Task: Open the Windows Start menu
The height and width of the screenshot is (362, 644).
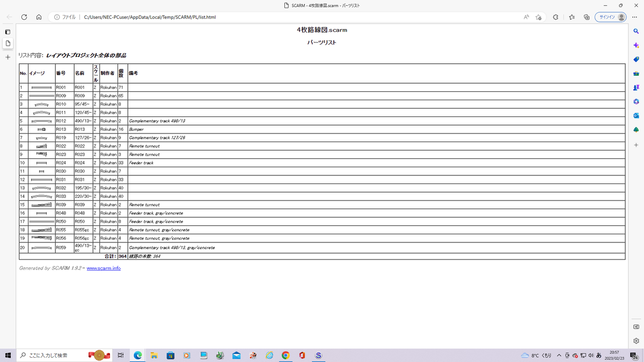Action: click(x=8, y=356)
